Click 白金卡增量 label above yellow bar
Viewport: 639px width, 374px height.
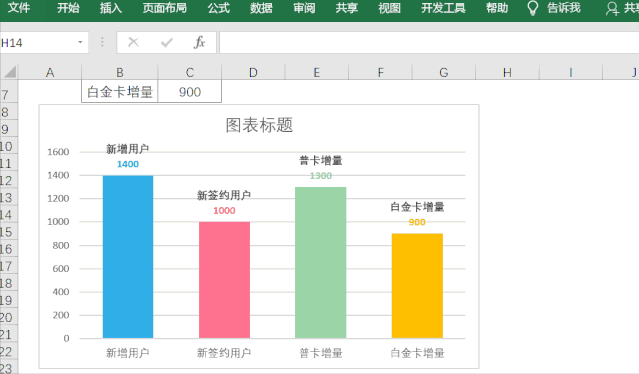pos(417,207)
